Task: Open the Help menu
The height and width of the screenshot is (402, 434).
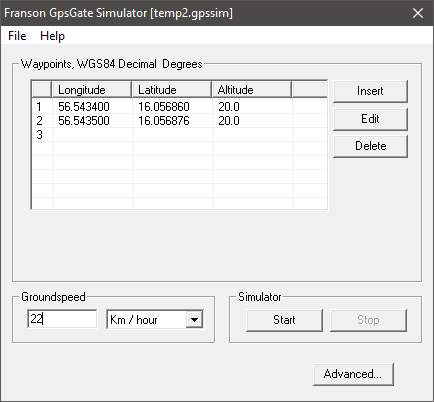Action: (x=52, y=36)
